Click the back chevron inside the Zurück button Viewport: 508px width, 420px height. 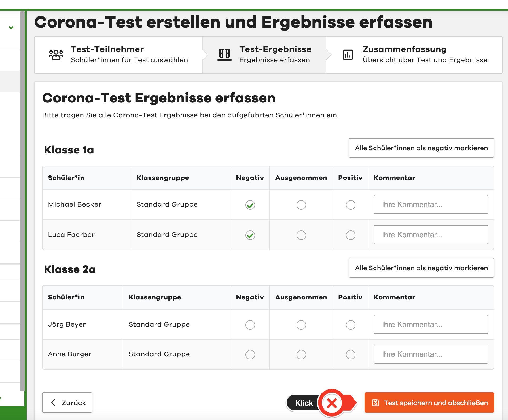[x=53, y=402]
